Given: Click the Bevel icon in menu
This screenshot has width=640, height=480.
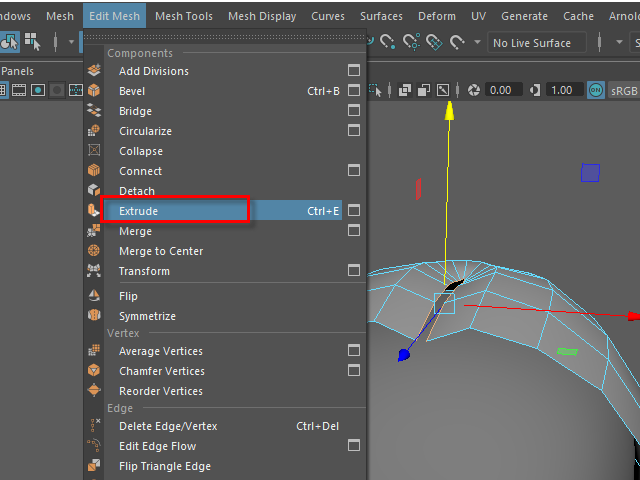Looking at the screenshot, I should pos(94,91).
